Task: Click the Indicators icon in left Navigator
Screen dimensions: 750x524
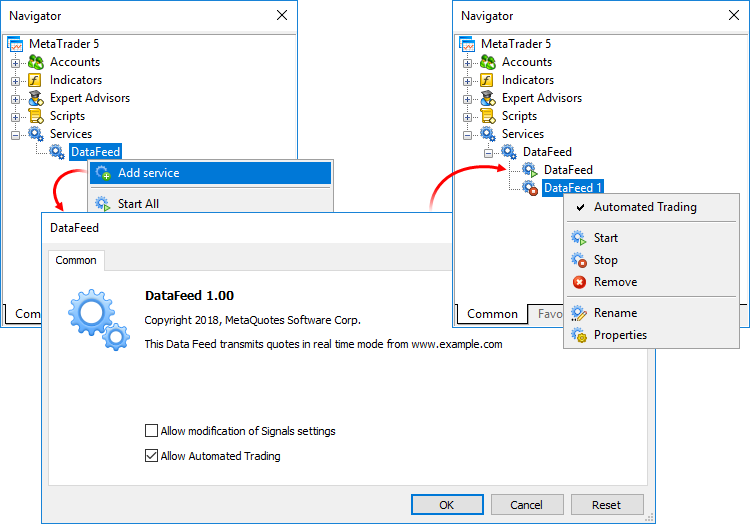Action: (x=37, y=80)
